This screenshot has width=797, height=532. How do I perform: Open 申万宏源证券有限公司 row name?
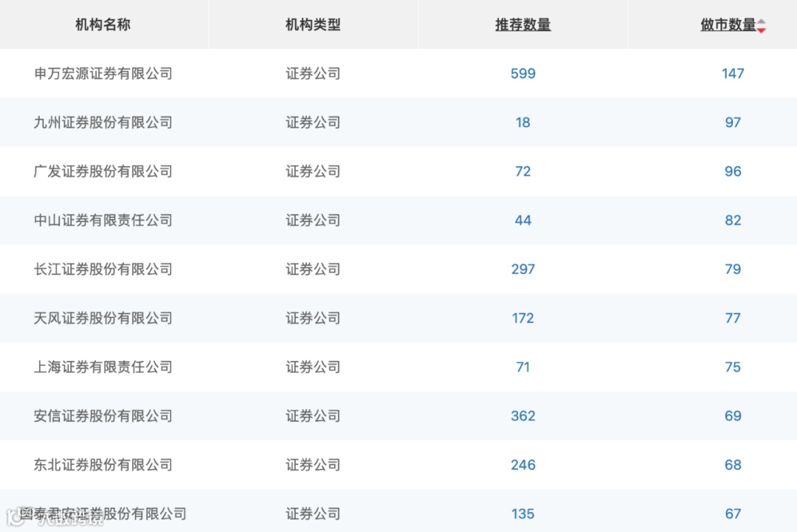(103, 74)
